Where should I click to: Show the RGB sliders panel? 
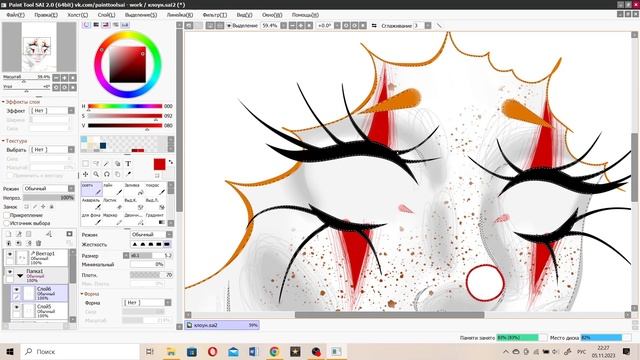point(96,25)
